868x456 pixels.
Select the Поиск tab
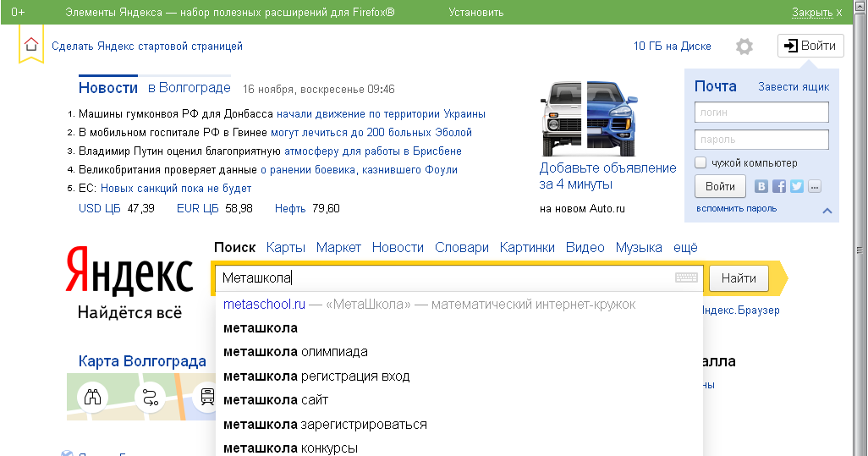tap(234, 247)
